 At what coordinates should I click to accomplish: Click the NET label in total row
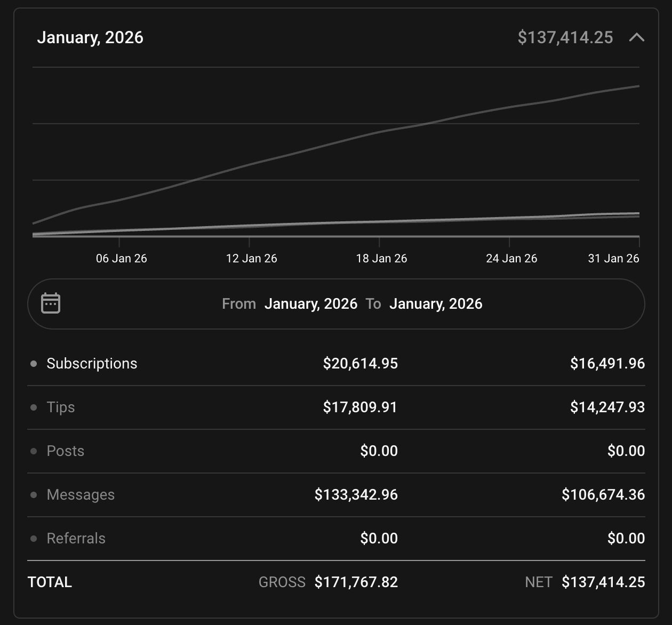pos(539,582)
